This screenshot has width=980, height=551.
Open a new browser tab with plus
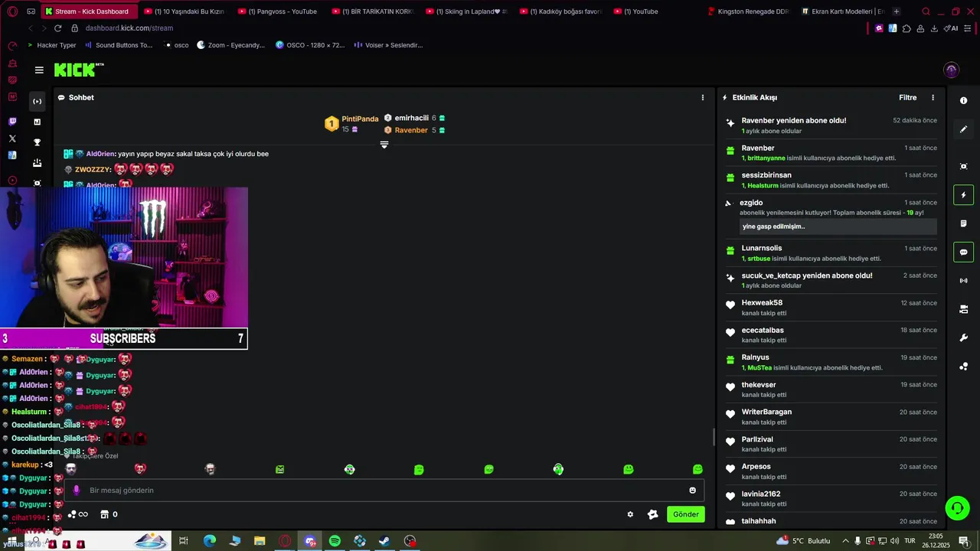click(897, 11)
